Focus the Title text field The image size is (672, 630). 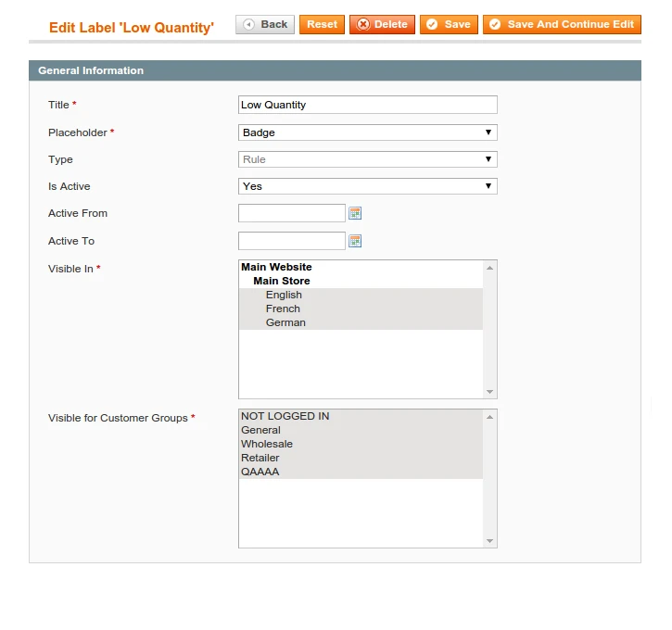click(367, 105)
